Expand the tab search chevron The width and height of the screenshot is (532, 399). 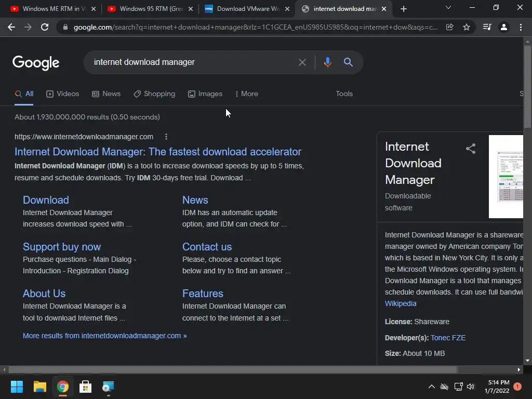pos(448,7)
